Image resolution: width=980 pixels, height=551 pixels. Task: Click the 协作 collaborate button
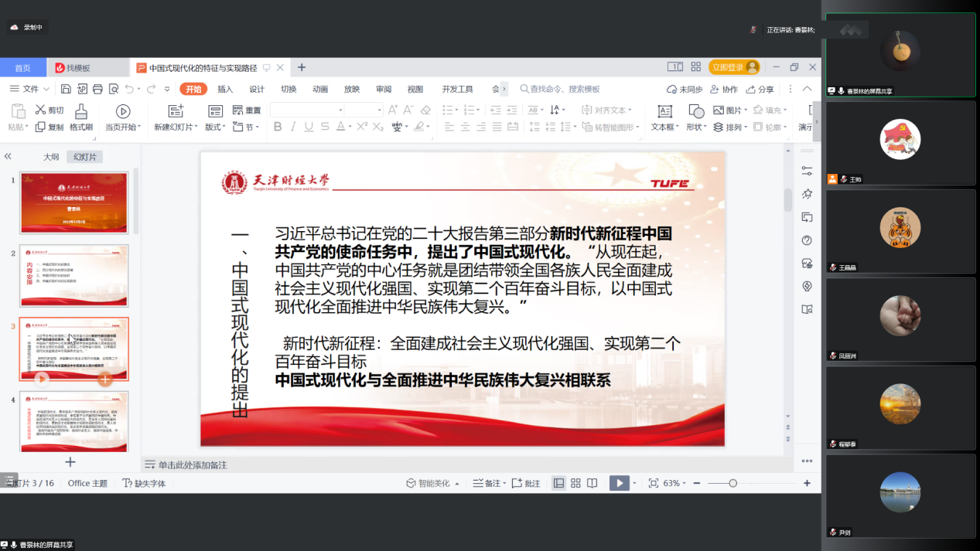pos(724,89)
